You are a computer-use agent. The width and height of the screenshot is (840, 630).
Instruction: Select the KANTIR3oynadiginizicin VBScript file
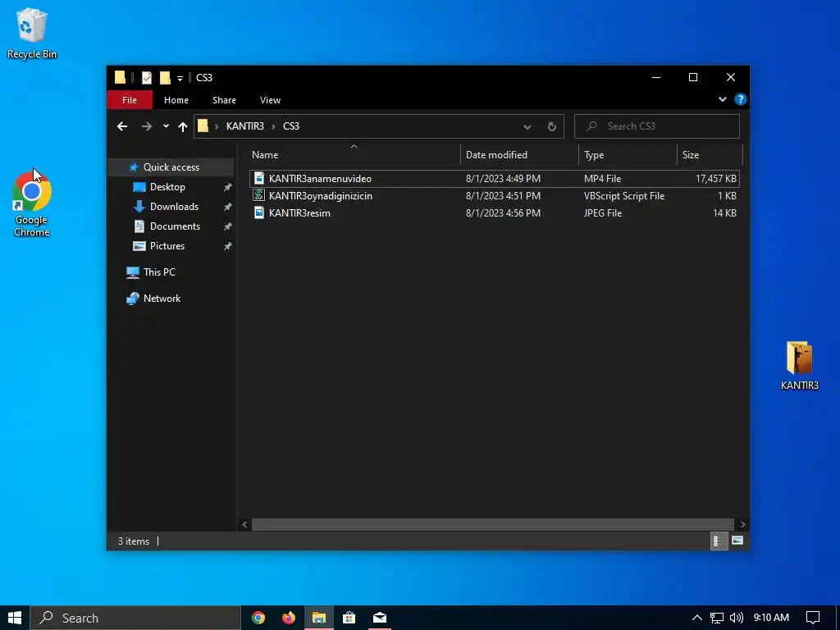click(494, 195)
